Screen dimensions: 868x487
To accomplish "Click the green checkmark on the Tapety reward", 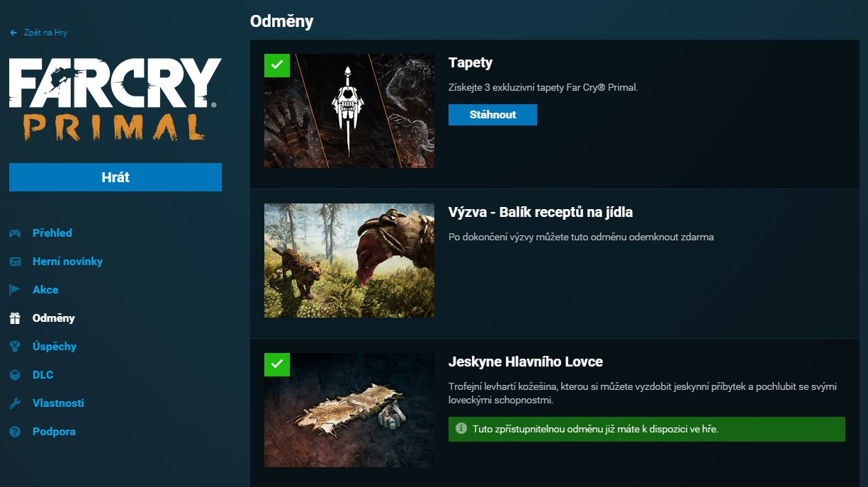I will 277,65.
